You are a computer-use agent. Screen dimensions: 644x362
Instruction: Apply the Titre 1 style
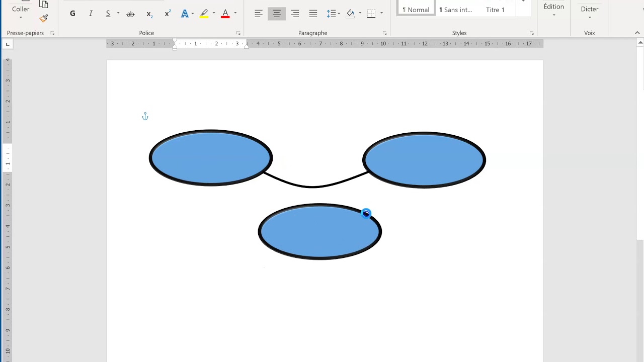click(x=495, y=10)
